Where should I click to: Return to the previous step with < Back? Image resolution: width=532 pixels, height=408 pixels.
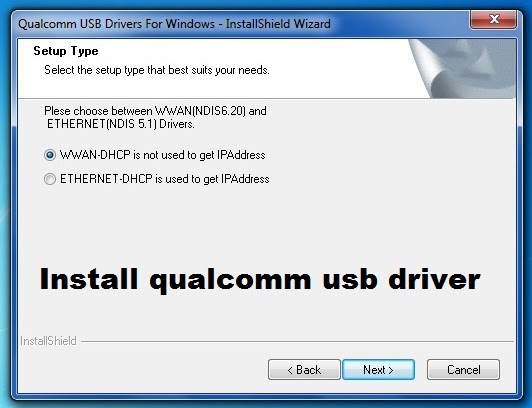[x=304, y=369]
